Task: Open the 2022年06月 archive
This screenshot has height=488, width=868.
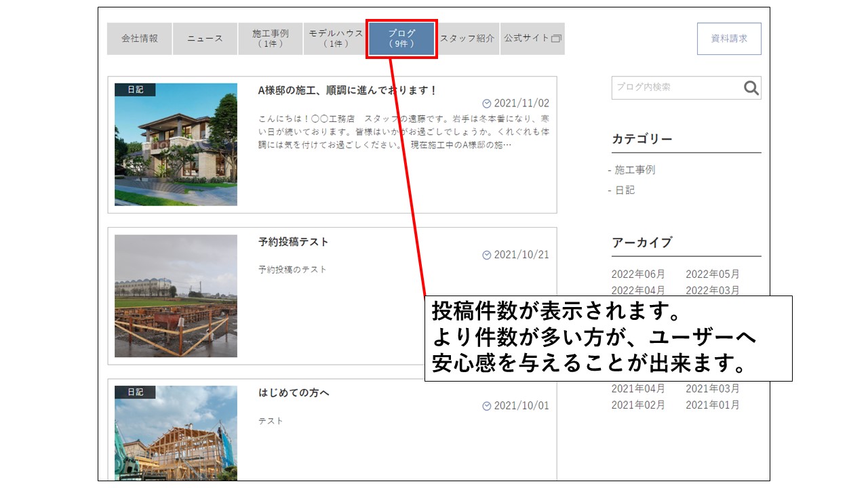Action: tap(638, 274)
